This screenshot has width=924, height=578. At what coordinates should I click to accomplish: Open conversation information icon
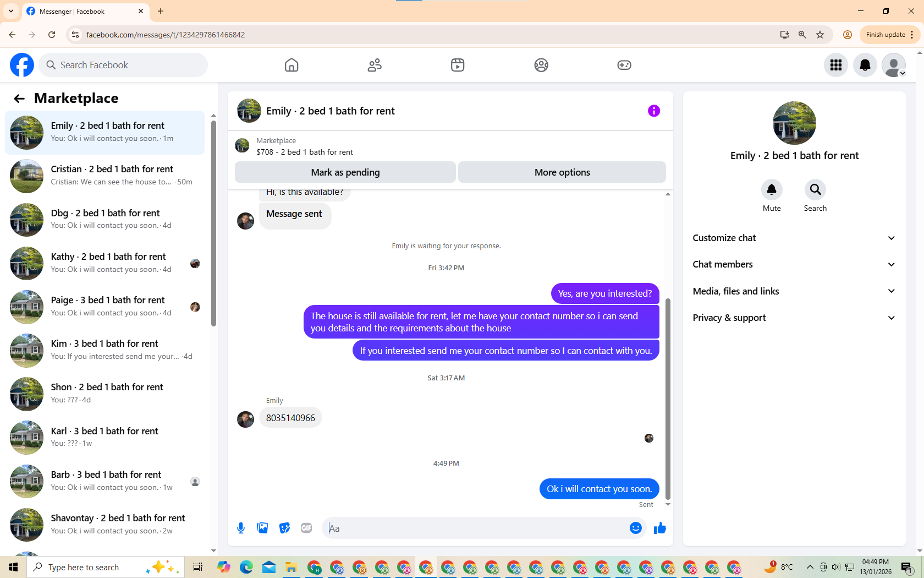[654, 111]
